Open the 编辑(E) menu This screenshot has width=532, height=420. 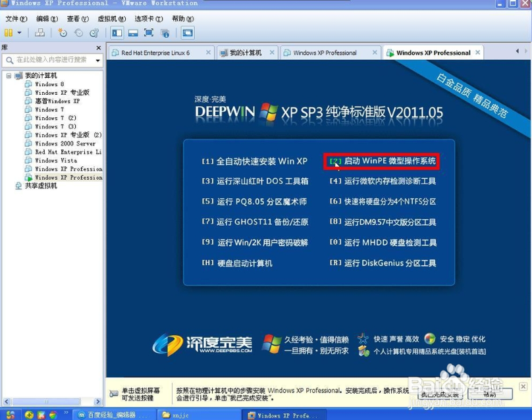(x=47, y=18)
